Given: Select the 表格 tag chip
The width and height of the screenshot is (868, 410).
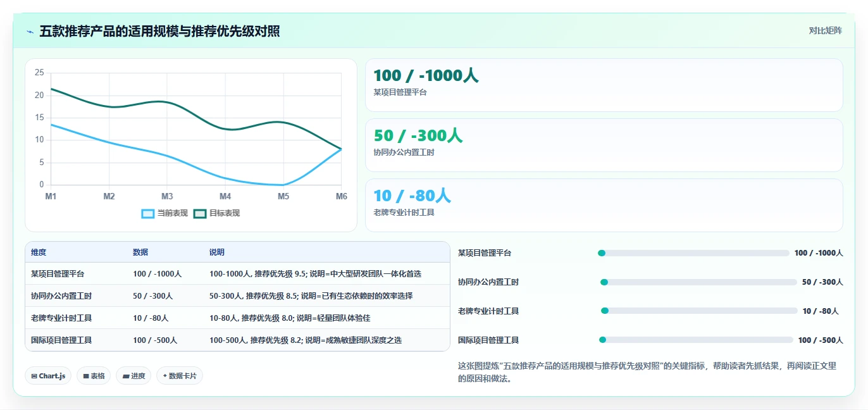Looking at the screenshot, I should [x=94, y=376].
